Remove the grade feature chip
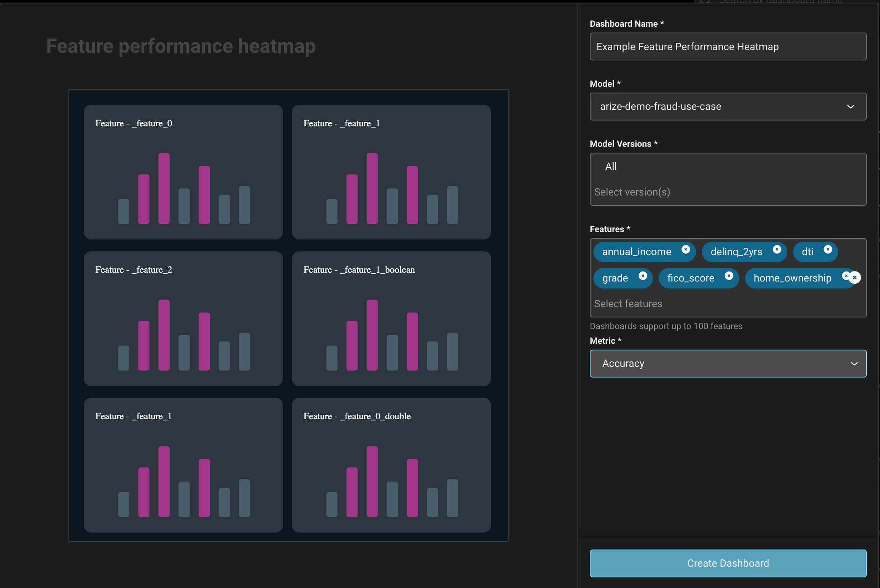 pos(643,276)
